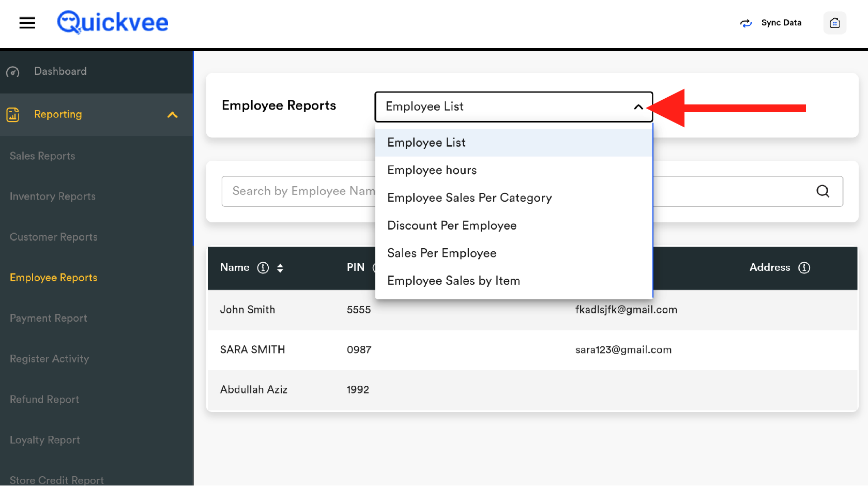Open the hamburger menu icon
The height and width of the screenshot is (486, 868).
tap(27, 23)
